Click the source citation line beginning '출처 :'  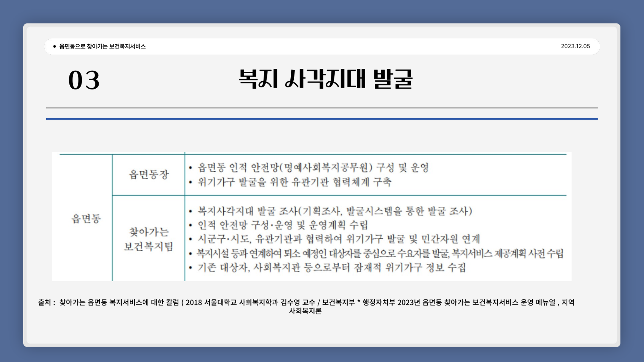point(306,302)
